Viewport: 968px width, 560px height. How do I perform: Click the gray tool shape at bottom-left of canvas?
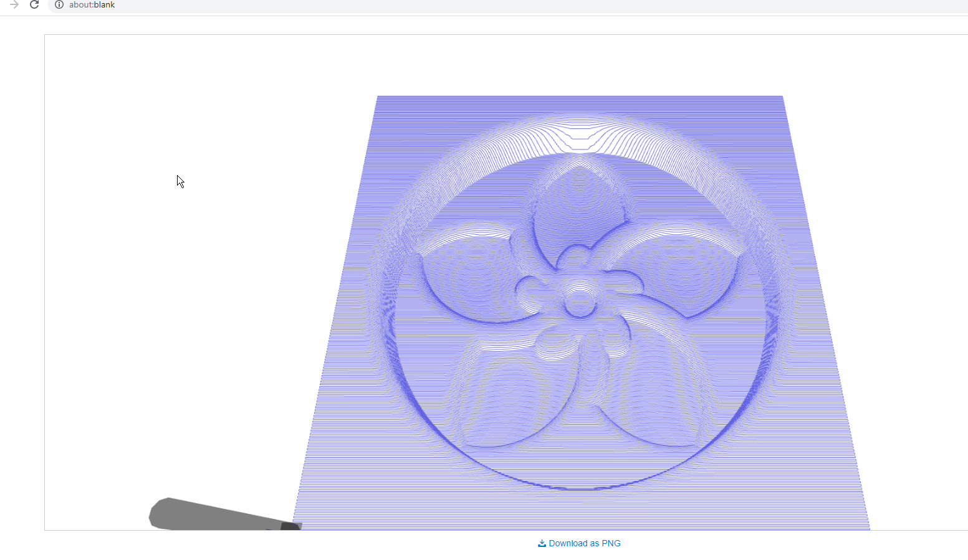[225, 514]
